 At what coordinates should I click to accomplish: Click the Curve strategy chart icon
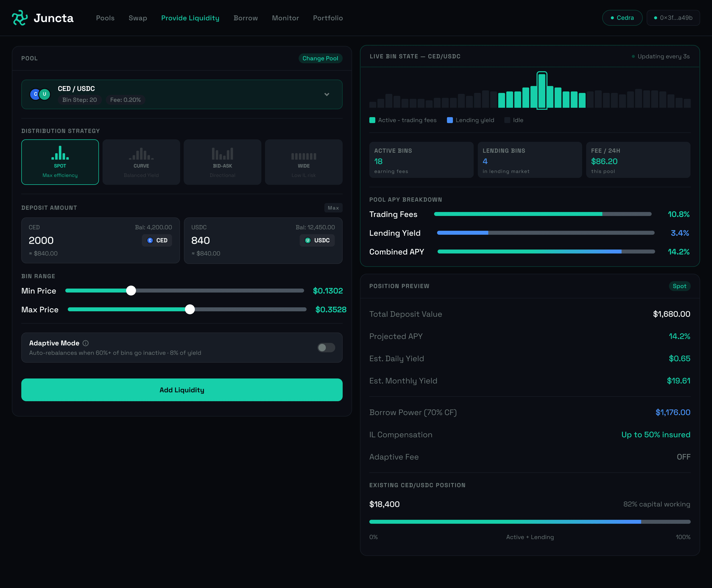141,153
